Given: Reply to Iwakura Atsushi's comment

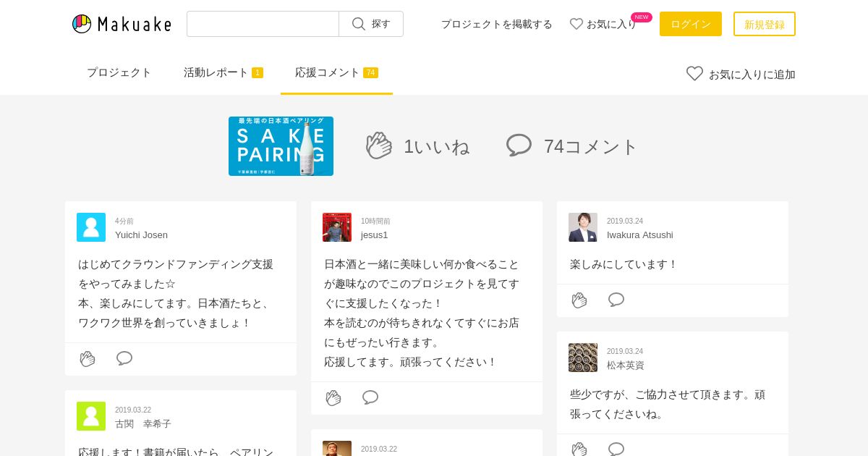Looking at the screenshot, I should tap(616, 300).
